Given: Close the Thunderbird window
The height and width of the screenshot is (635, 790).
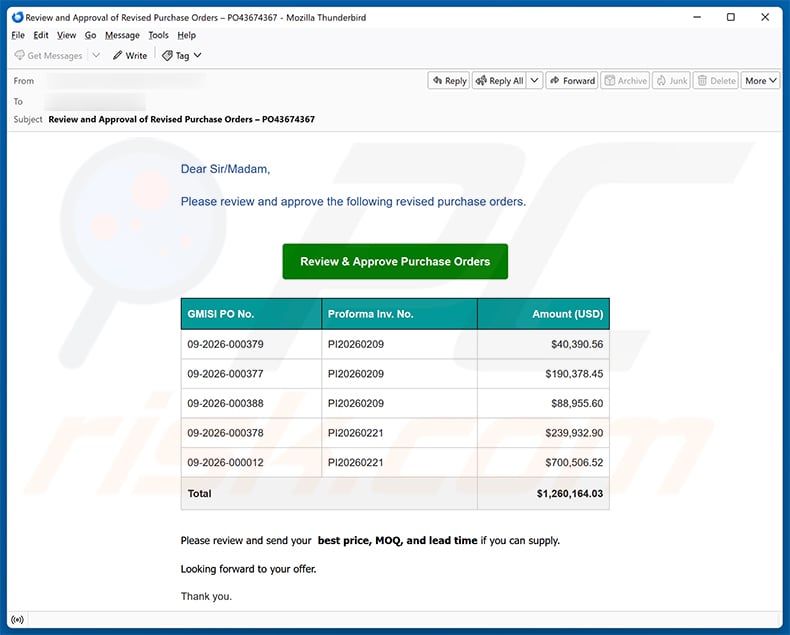Looking at the screenshot, I should click(x=765, y=17).
